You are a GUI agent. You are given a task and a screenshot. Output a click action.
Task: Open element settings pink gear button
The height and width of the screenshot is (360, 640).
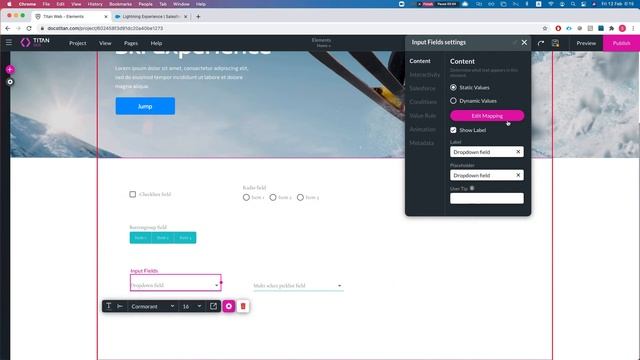coord(229,306)
